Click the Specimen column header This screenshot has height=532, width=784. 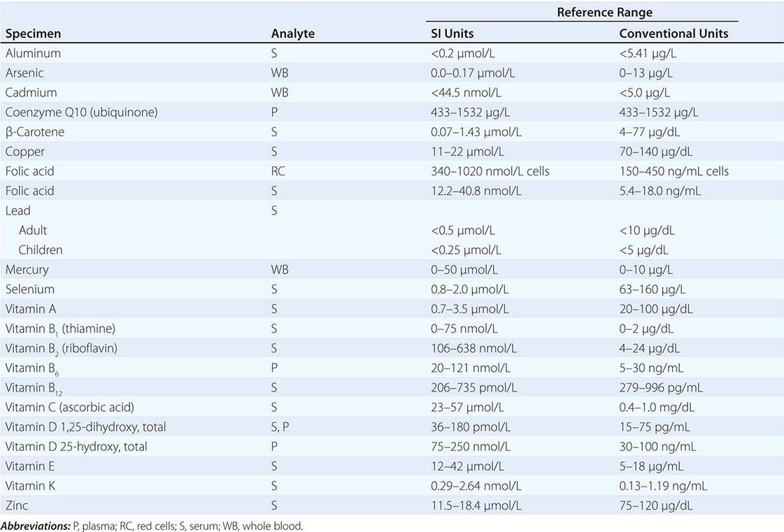point(32,34)
